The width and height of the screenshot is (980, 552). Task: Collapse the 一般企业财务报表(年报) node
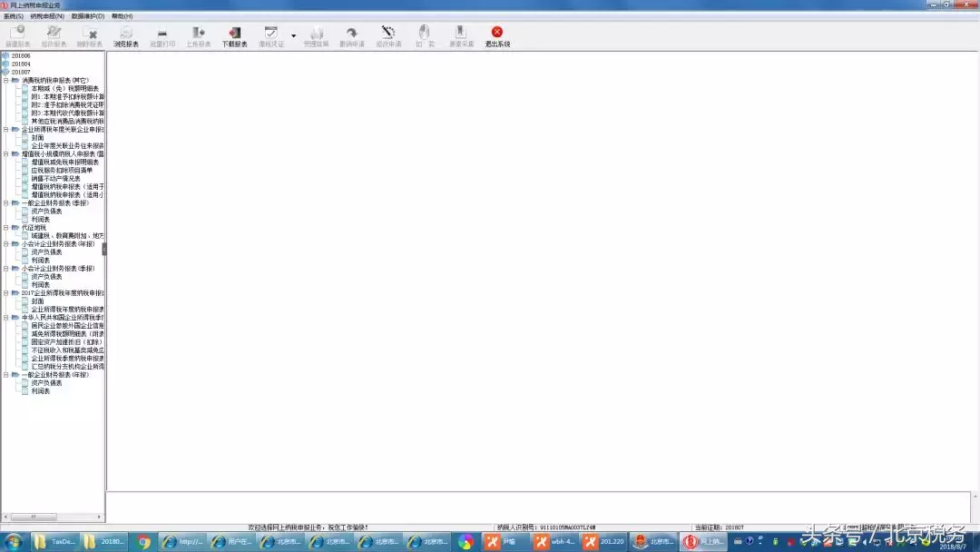coord(5,374)
